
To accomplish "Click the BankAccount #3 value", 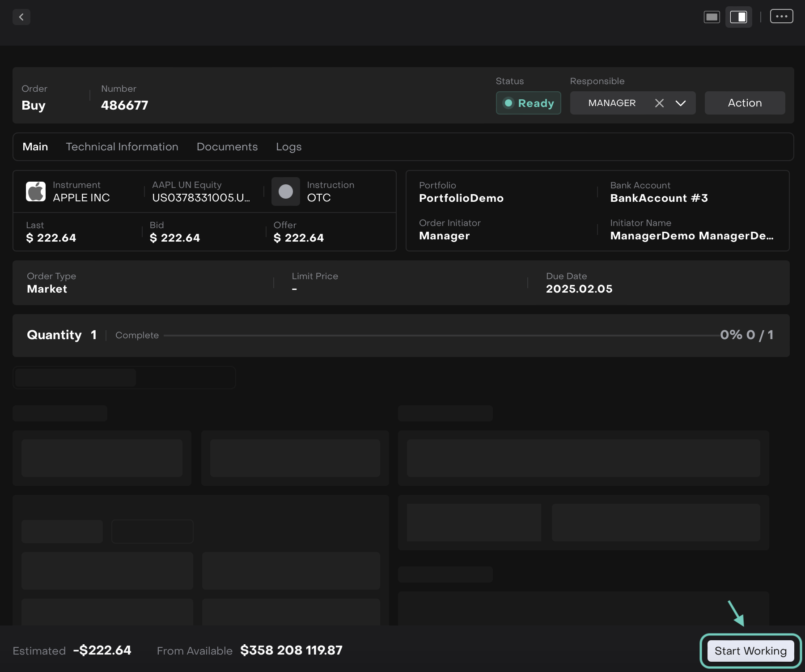I will pos(659,198).
